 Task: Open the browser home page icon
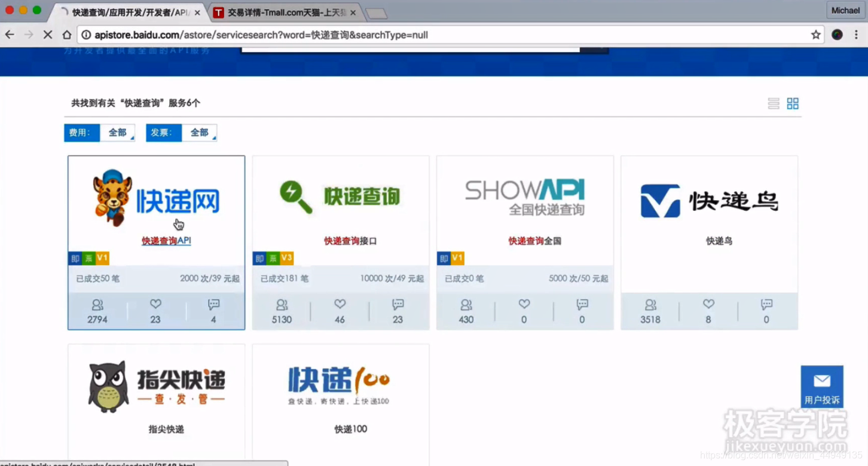67,35
